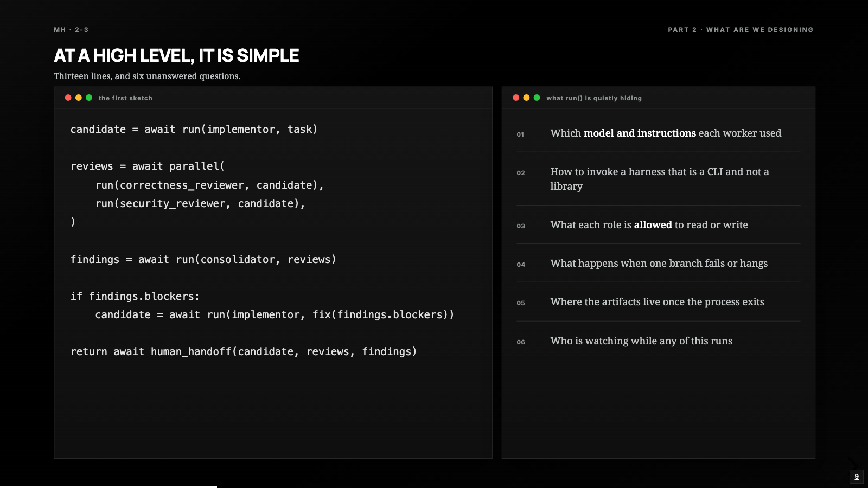The height and width of the screenshot is (488, 868).
Task: Click the list number '02'
Action: tap(521, 173)
